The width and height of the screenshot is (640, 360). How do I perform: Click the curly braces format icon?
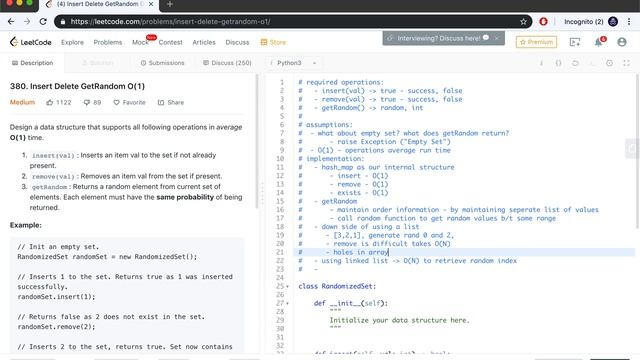[x=558, y=63]
